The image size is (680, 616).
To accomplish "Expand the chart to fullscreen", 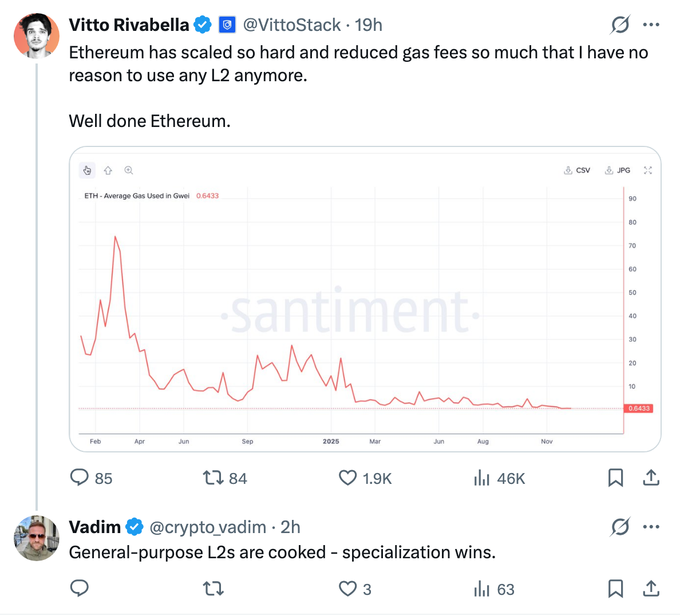I will click(x=647, y=170).
